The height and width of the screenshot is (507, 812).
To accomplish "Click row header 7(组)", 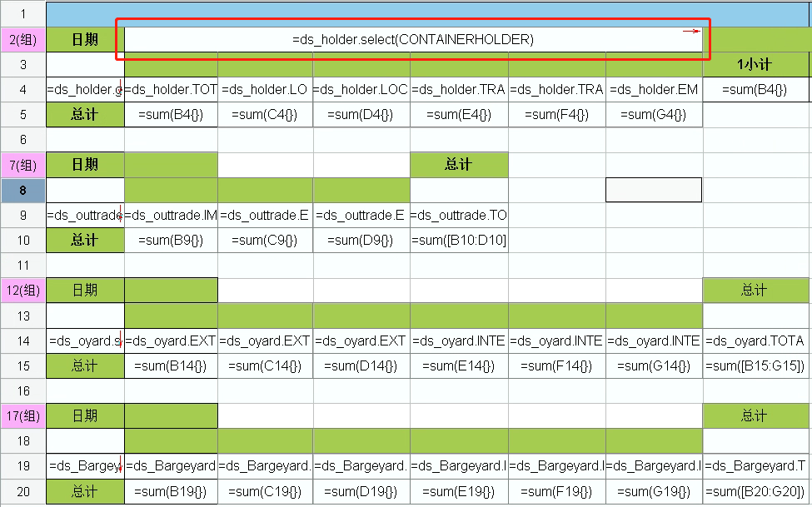I will coord(22,165).
